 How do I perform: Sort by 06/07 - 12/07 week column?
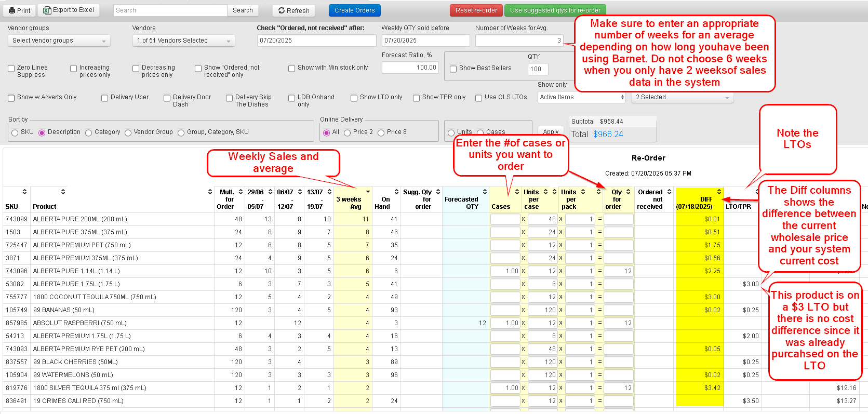300,192
